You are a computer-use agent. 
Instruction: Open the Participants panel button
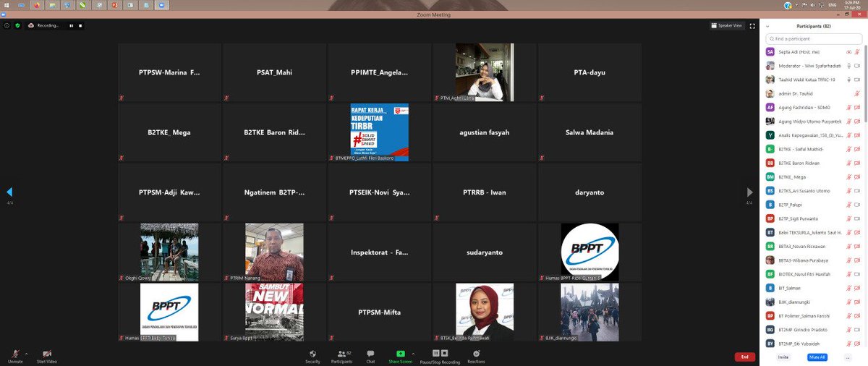click(341, 356)
